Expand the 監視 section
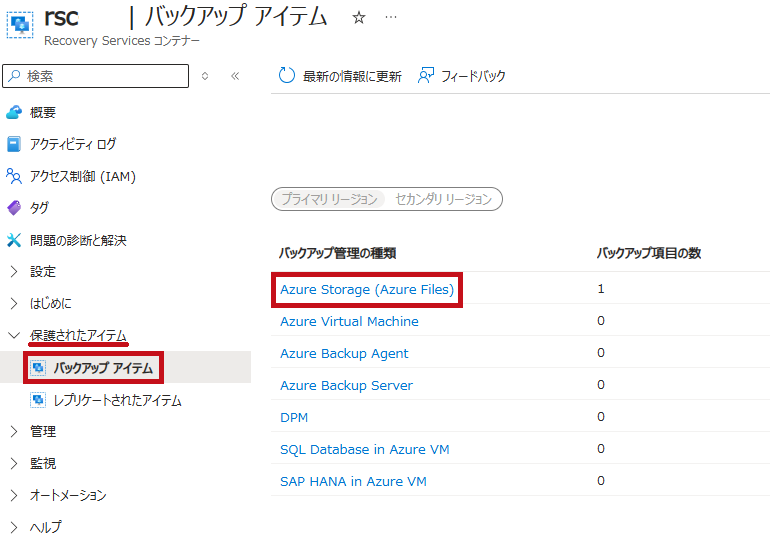The height and width of the screenshot is (543, 770). point(14,463)
